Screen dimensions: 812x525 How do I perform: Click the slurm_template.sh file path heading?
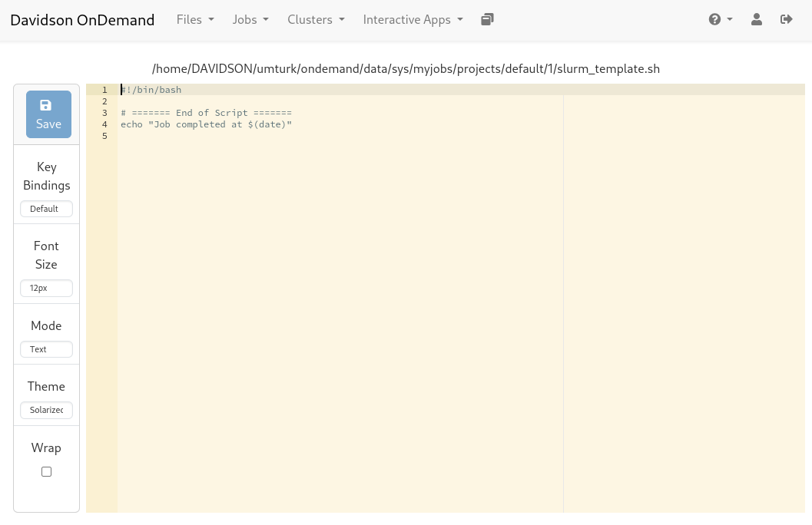[x=406, y=69]
